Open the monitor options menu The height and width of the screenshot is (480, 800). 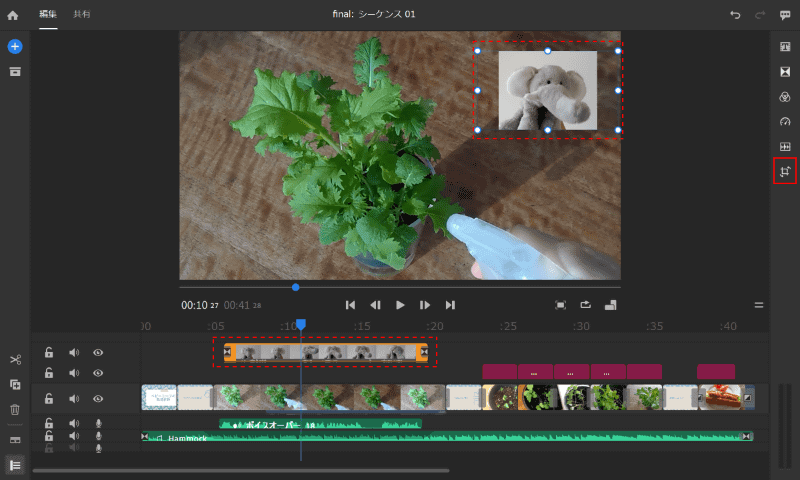point(759,305)
